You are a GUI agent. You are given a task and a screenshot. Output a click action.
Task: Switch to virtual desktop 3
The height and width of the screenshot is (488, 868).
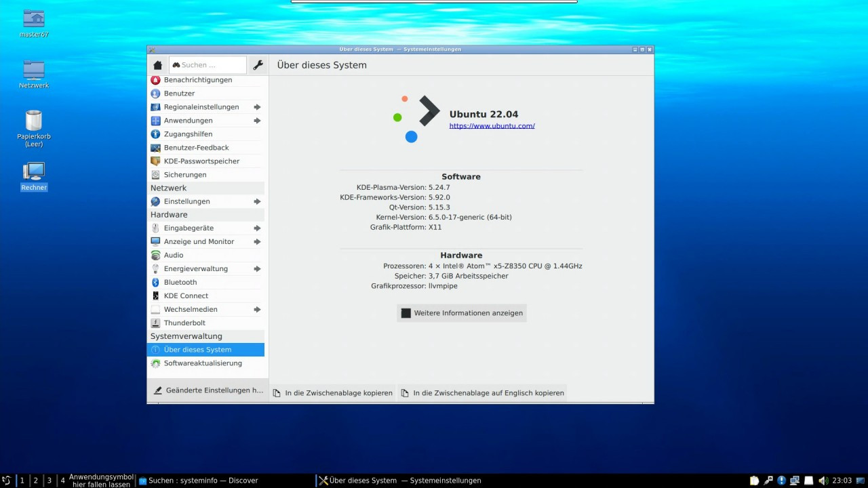50,481
